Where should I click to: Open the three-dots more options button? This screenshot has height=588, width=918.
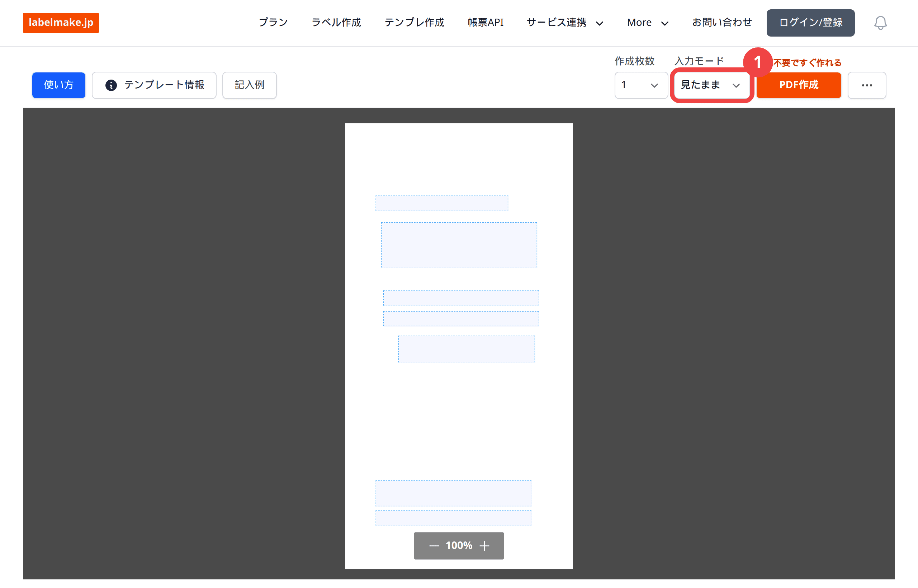tap(867, 85)
